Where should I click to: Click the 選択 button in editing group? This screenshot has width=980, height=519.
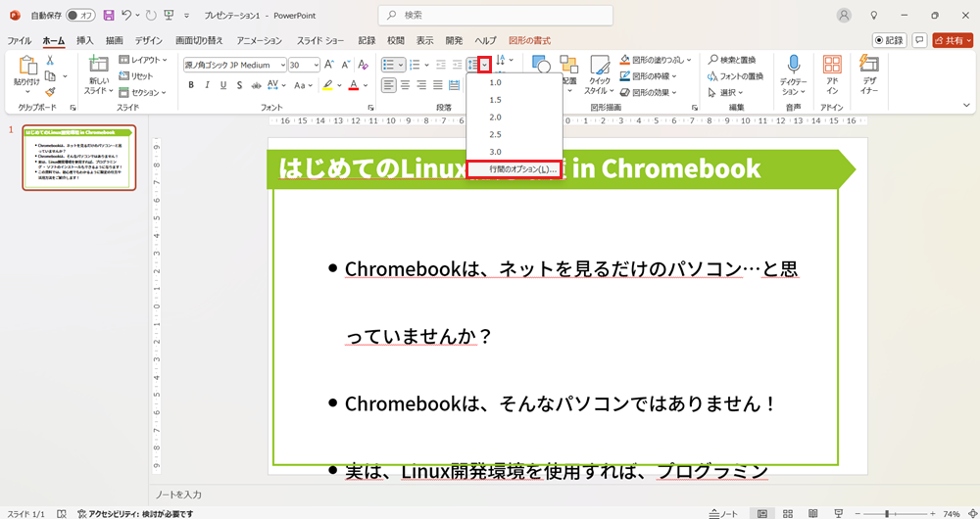pyautogui.click(x=725, y=92)
